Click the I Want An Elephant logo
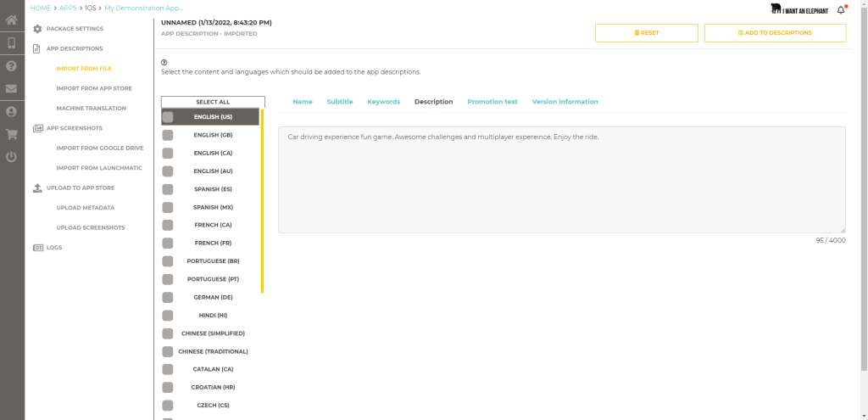This screenshot has height=420, width=868. (798, 9)
